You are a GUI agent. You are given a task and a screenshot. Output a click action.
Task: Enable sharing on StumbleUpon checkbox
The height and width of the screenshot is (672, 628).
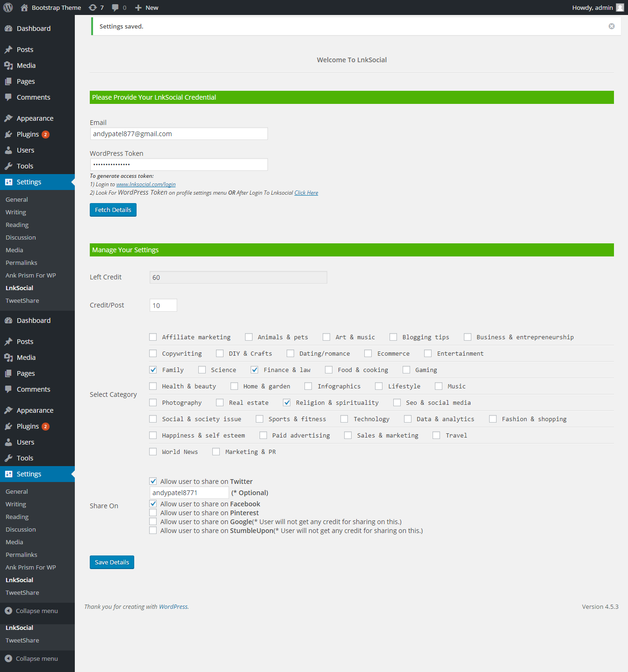153,530
